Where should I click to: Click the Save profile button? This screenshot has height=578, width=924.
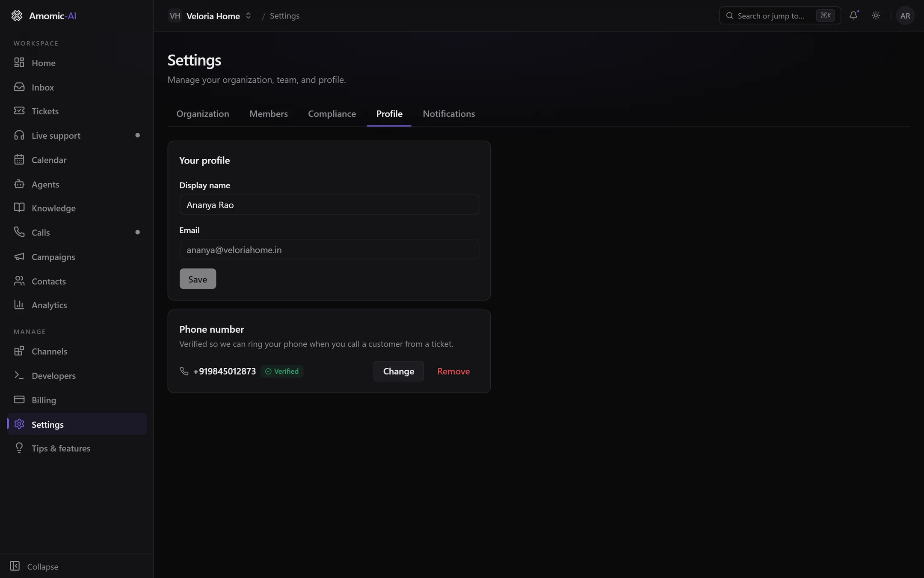(198, 279)
